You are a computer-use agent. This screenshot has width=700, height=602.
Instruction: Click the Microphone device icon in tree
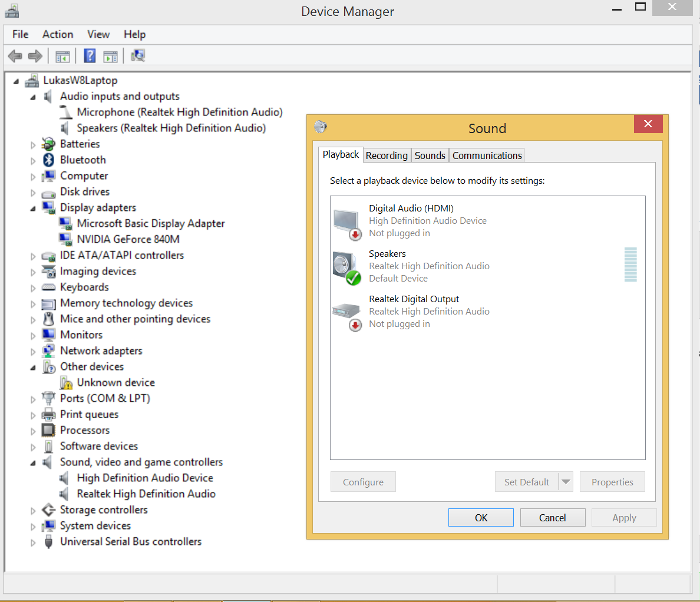[x=65, y=112]
